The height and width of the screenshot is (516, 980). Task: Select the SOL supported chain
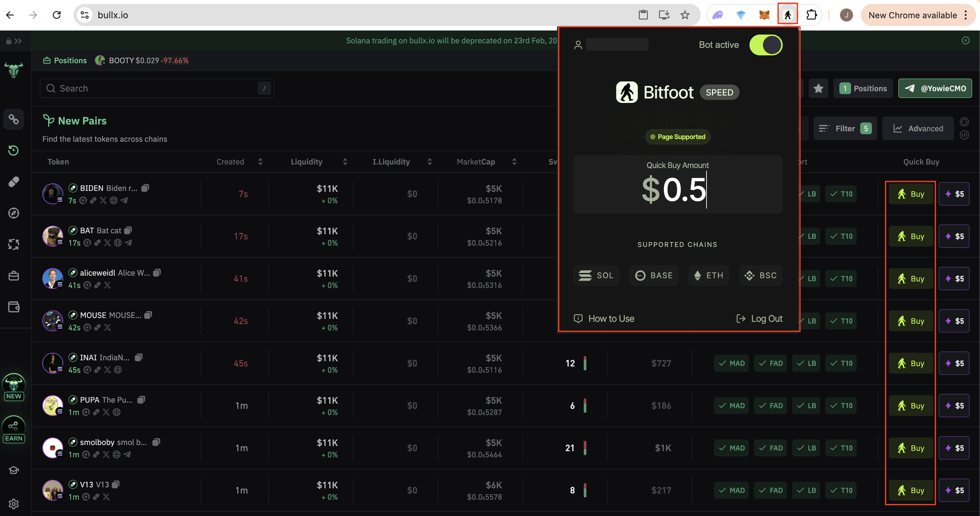(596, 275)
